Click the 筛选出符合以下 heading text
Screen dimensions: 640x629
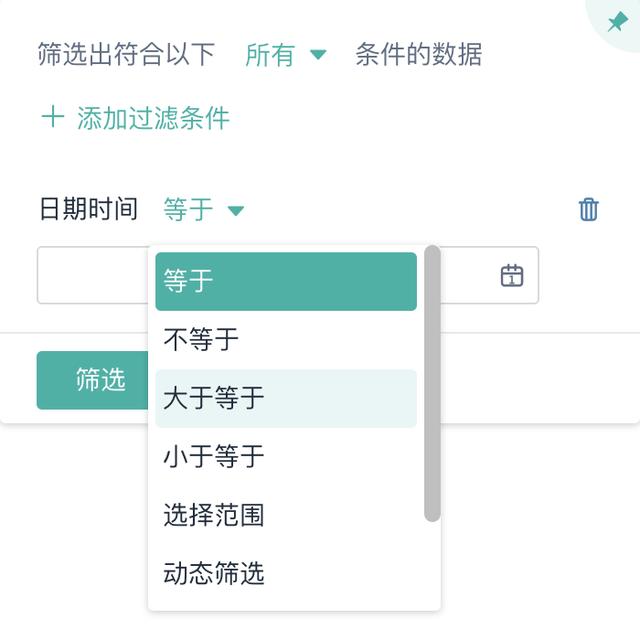click(126, 54)
